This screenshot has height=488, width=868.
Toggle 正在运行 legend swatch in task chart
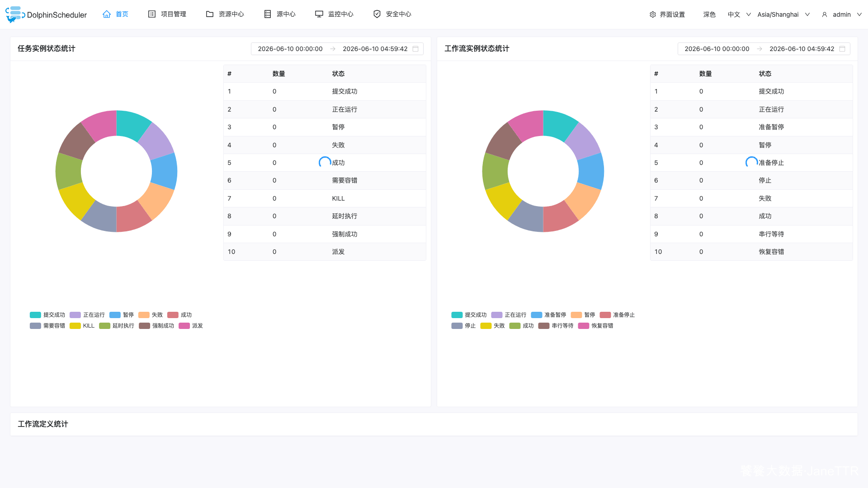pyautogui.click(x=75, y=315)
